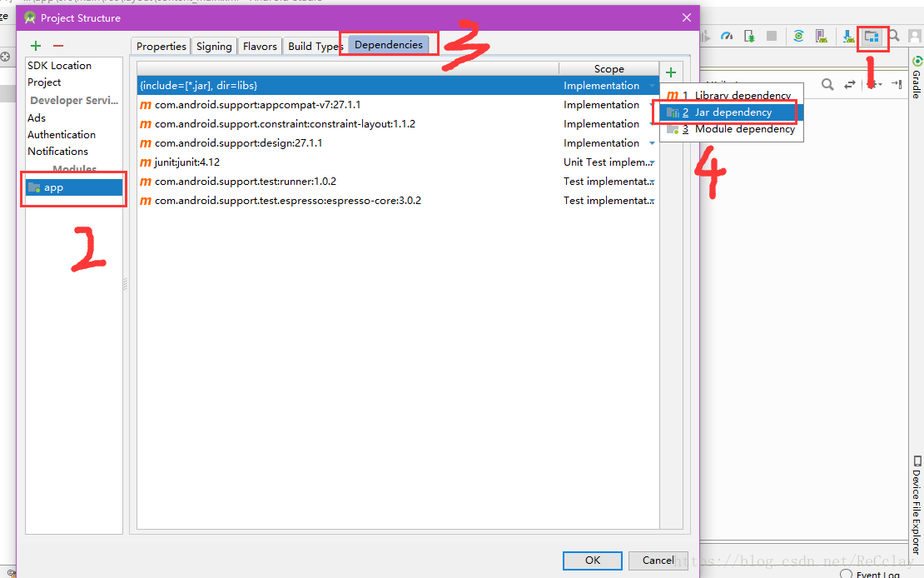Dismiss dialog with Cancel button
Screen dimensions: 924x578
658,561
